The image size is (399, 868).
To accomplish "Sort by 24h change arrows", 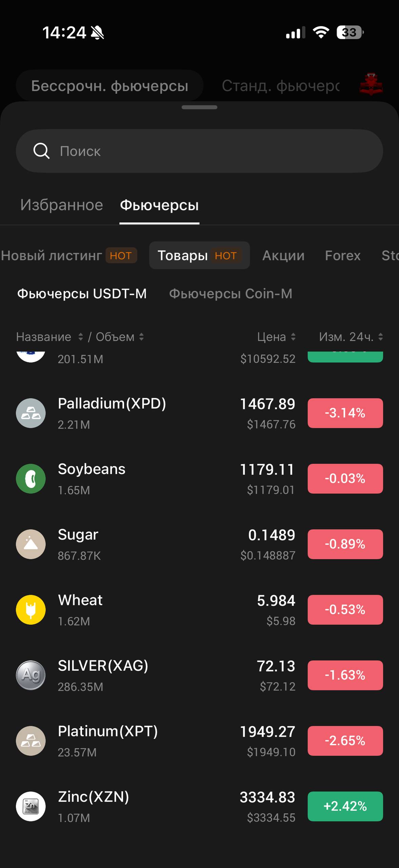I will (x=380, y=337).
